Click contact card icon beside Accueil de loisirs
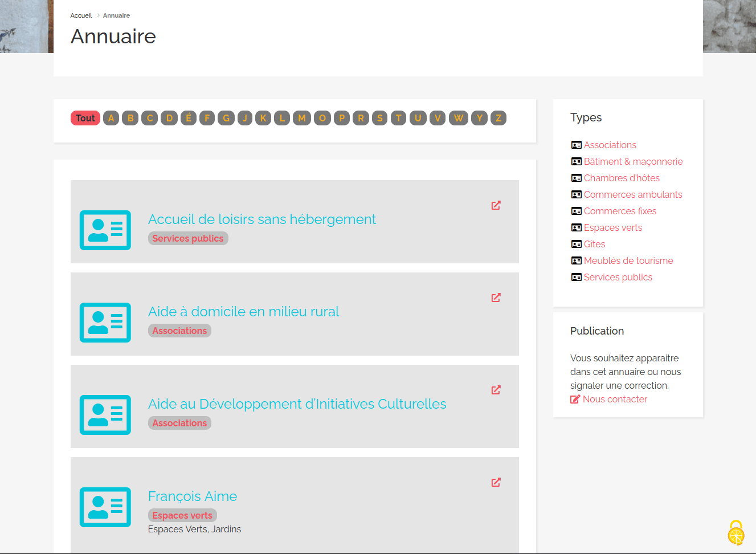 (105, 230)
